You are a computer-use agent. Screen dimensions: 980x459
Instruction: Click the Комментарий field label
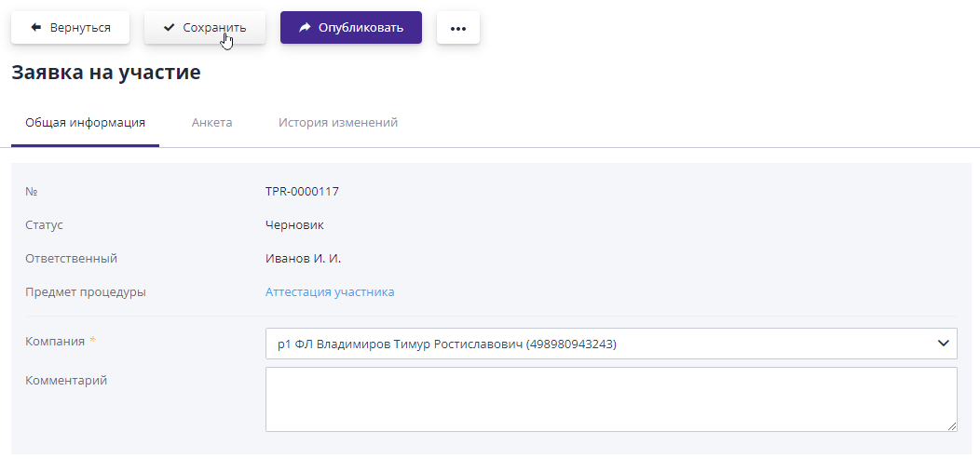pyautogui.click(x=66, y=380)
